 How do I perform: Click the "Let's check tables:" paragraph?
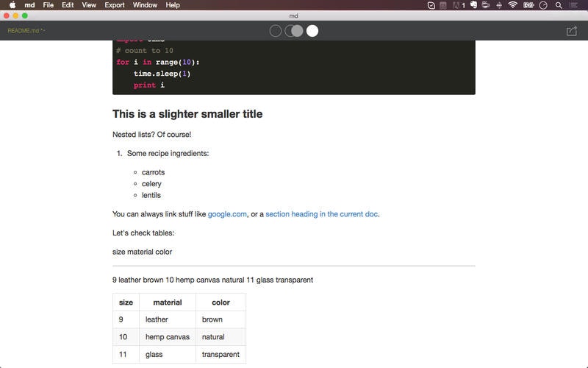143,233
